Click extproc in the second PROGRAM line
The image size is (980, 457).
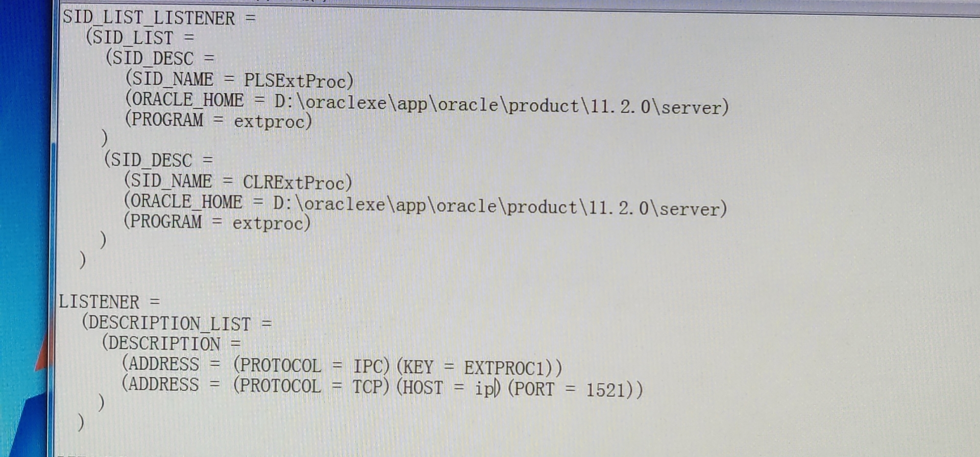[267, 223]
